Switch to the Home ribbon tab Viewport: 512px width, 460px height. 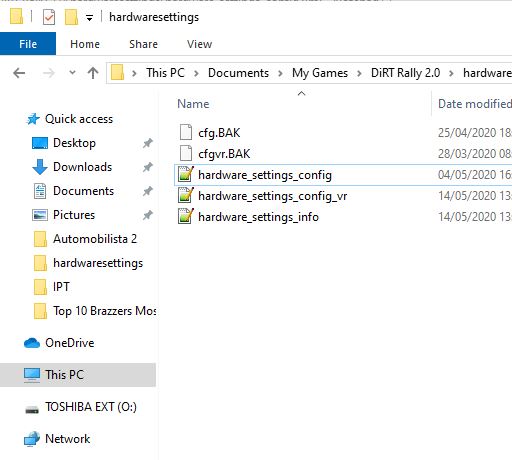[x=85, y=44]
